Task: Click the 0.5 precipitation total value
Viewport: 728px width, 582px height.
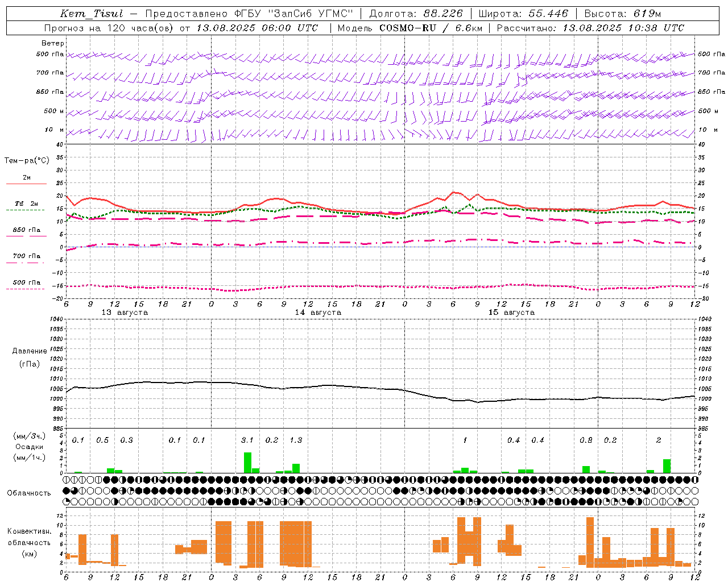Action: coord(102,440)
